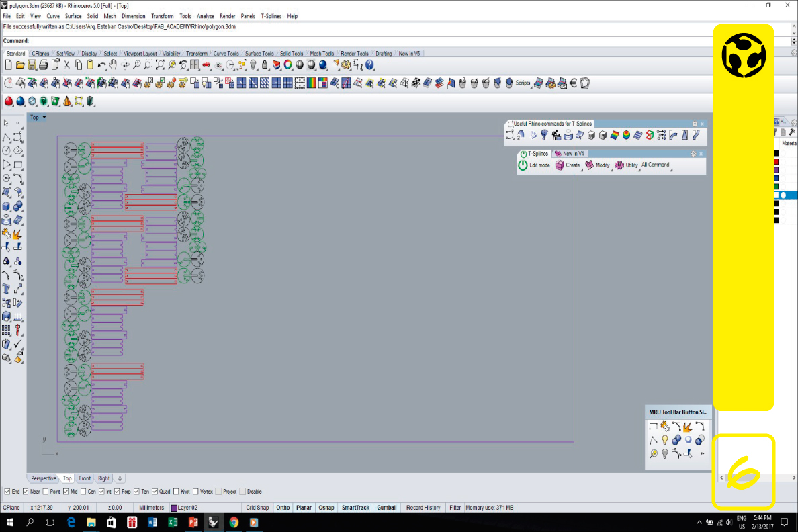798x532 pixels.
Task: Switch to the Curve Tools toolbar tab
Action: (226, 54)
